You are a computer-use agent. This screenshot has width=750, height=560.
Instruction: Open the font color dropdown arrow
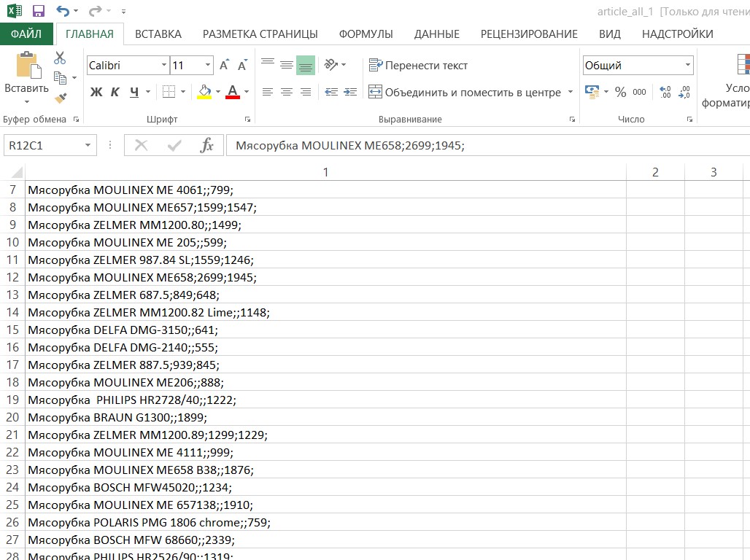[x=247, y=92]
